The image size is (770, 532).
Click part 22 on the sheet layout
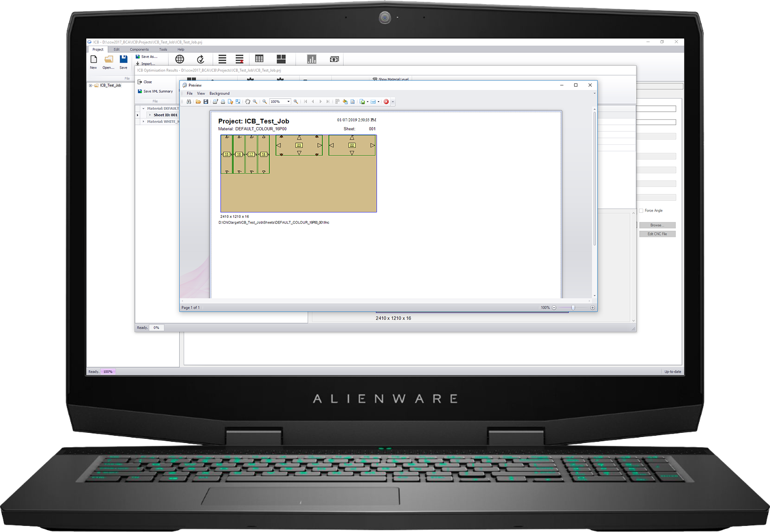(352, 145)
